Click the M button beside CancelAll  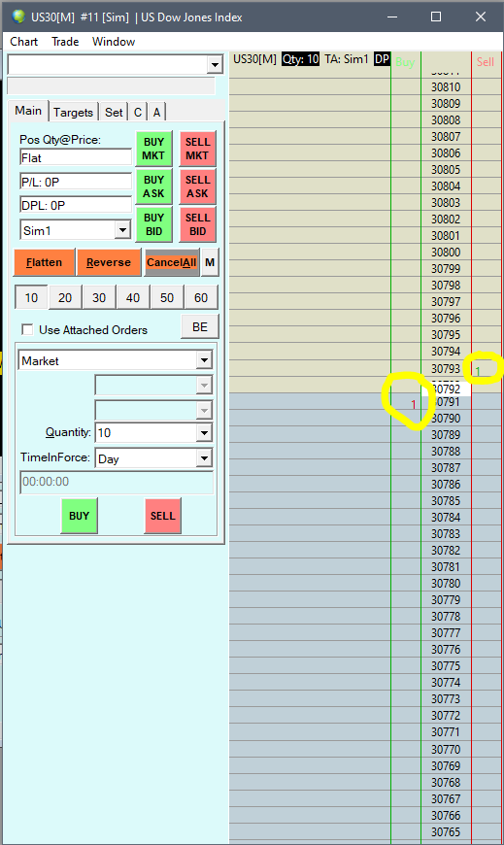coord(210,262)
